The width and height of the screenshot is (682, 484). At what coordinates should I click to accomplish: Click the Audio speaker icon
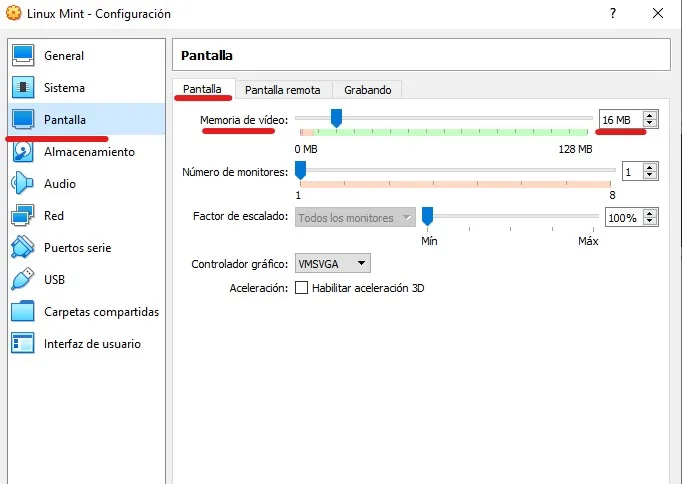(22, 183)
